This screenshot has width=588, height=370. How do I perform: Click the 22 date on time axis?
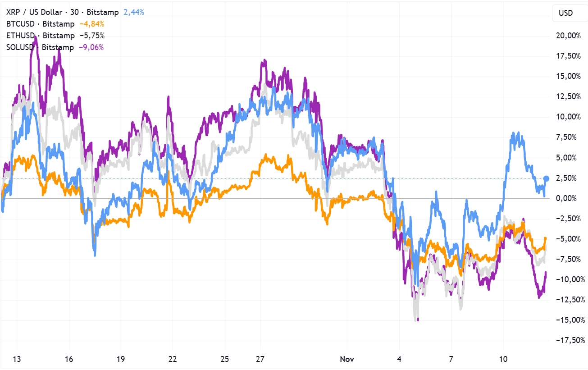173,359
